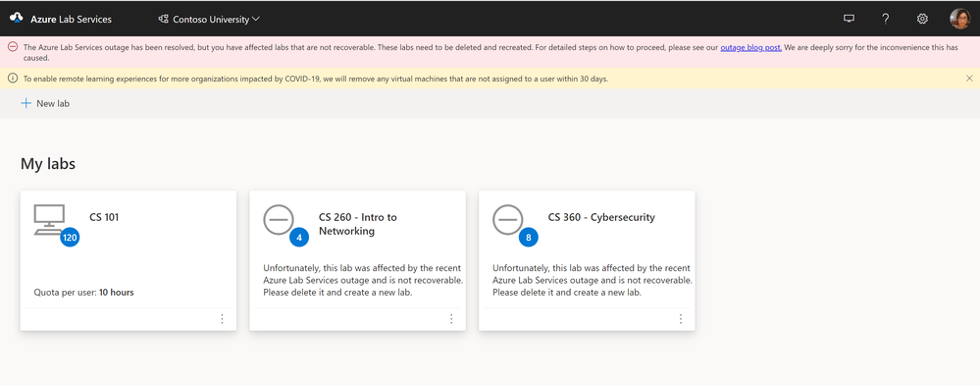Click the Azure Lab Services cloud logo
Image resolution: width=980 pixels, height=386 pixels.
coord(17,19)
